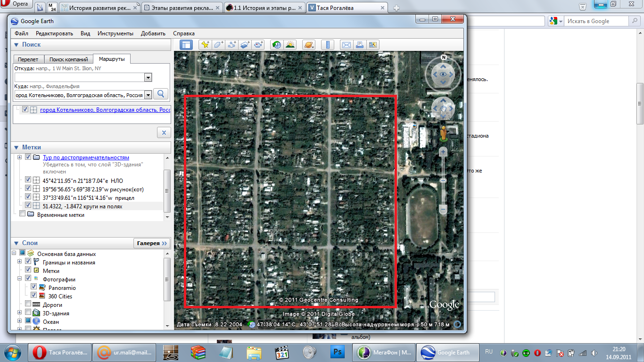Click the zoom in plus button
The height and width of the screenshot is (362, 644).
point(443,152)
